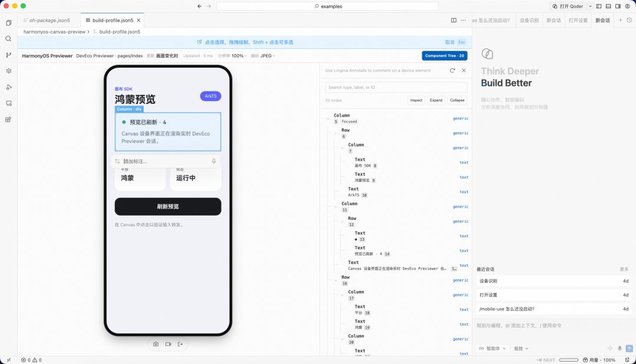Collapse the Row 12 tree node

click(342, 221)
